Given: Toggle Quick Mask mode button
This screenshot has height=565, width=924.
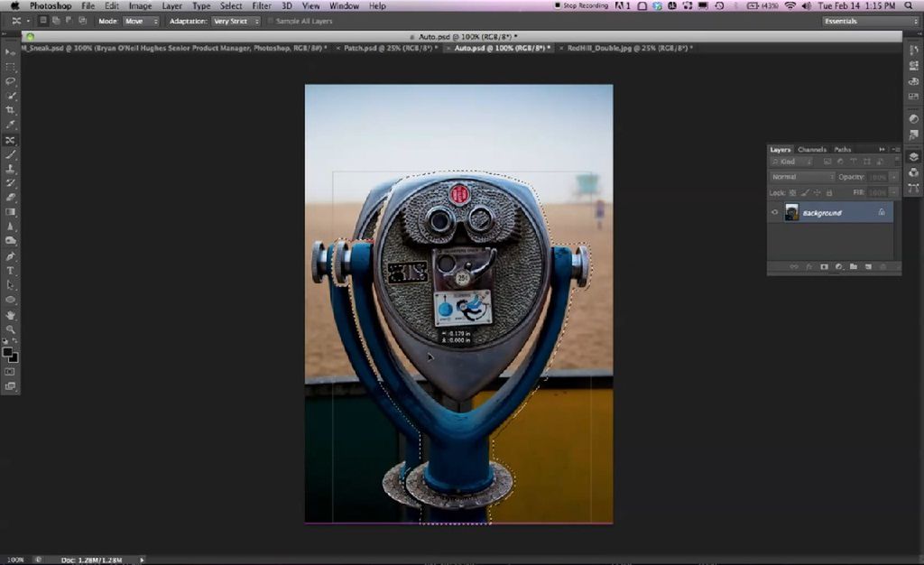Looking at the screenshot, I should tap(10, 372).
